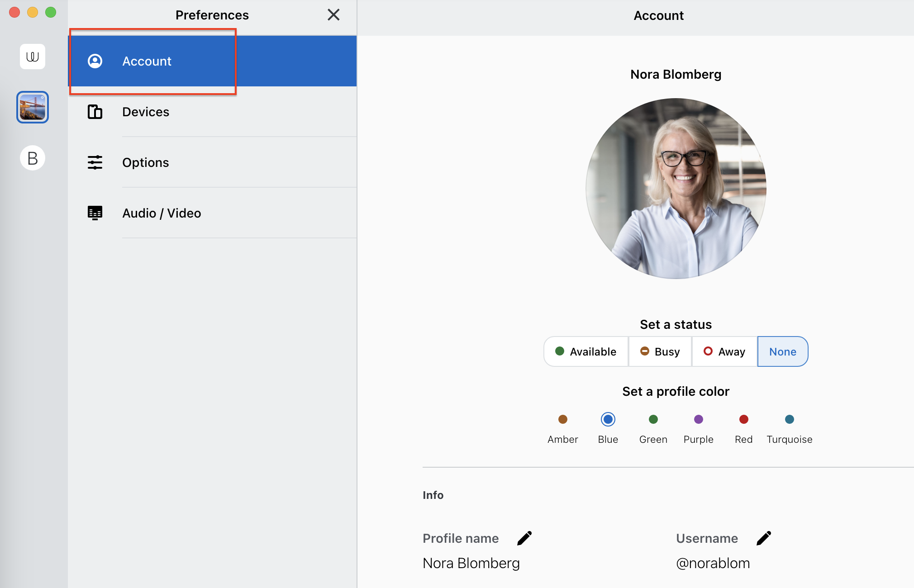Viewport: 914px width, 588px height.
Task: Click the Options sliders icon
Action: pos(95,162)
